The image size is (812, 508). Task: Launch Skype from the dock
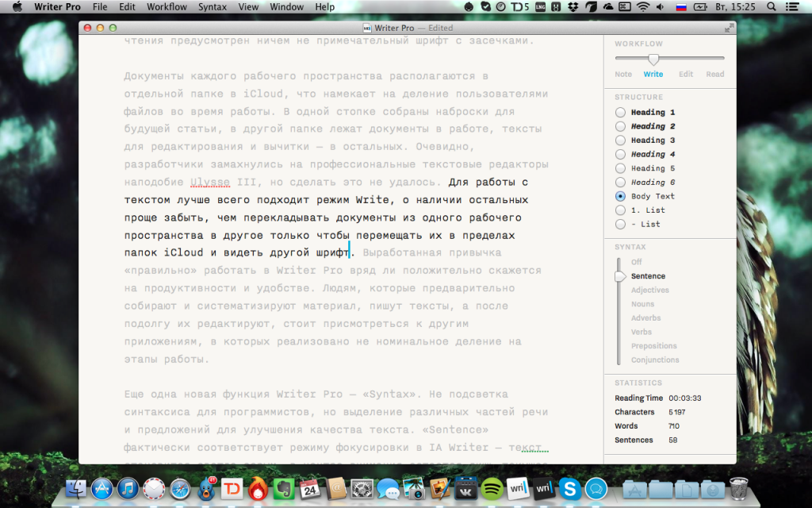point(569,488)
